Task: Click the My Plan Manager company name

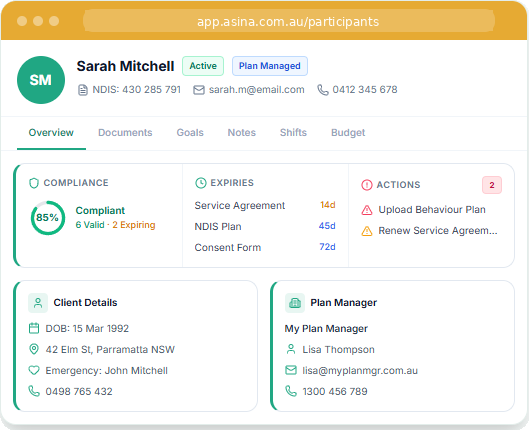Action: (326, 329)
